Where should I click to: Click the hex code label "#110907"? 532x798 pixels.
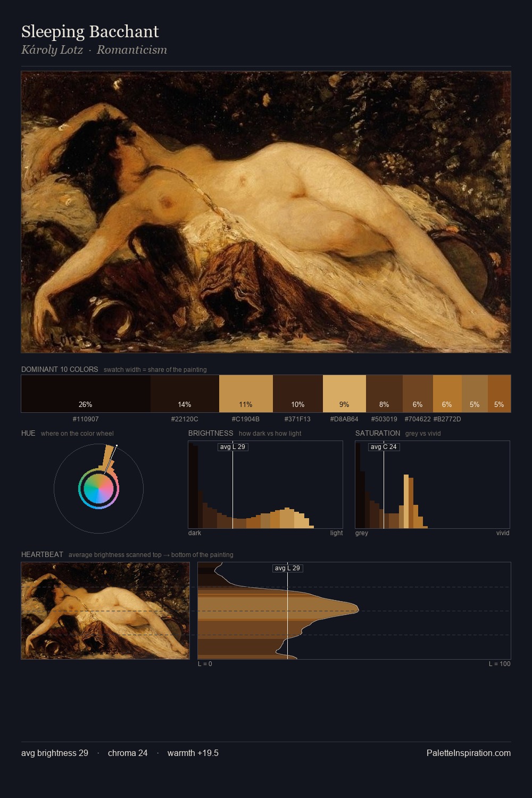tap(86, 419)
